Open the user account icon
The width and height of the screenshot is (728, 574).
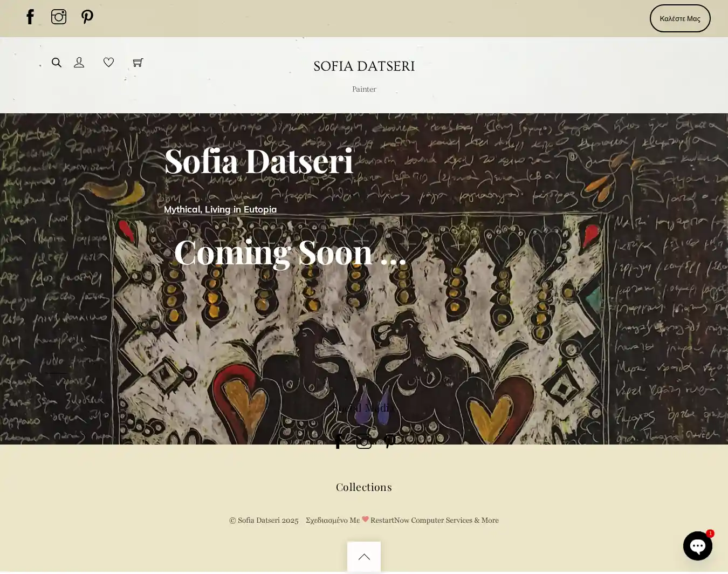coord(79,63)
